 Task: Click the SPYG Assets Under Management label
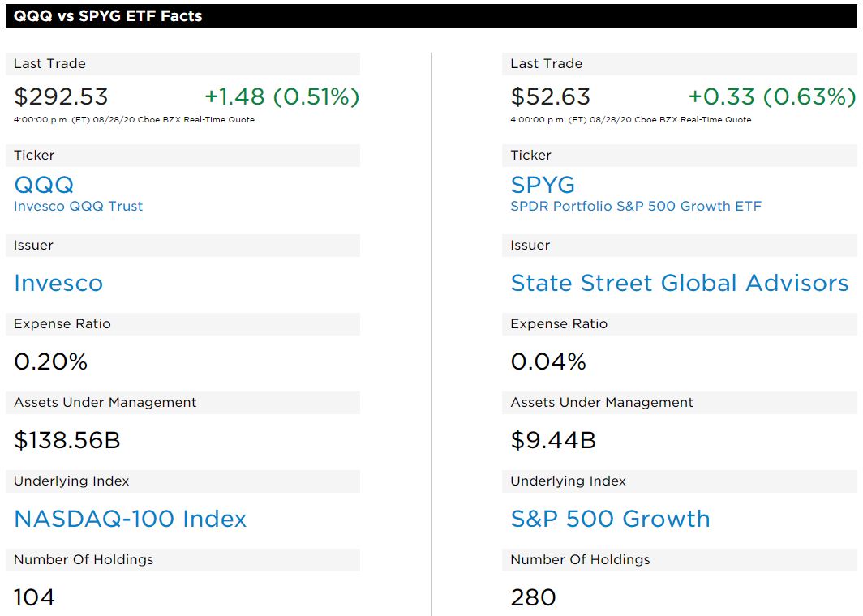(602, 403)
